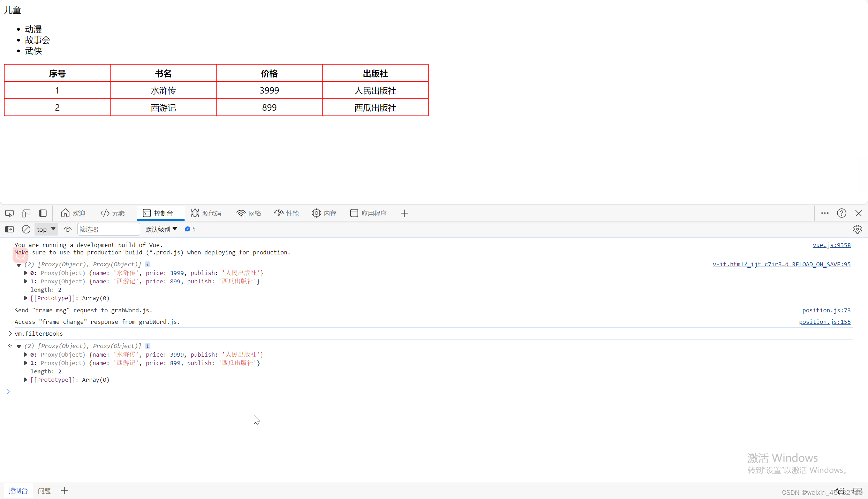Click the 西瓜出版社 cell

click(375, 107)
